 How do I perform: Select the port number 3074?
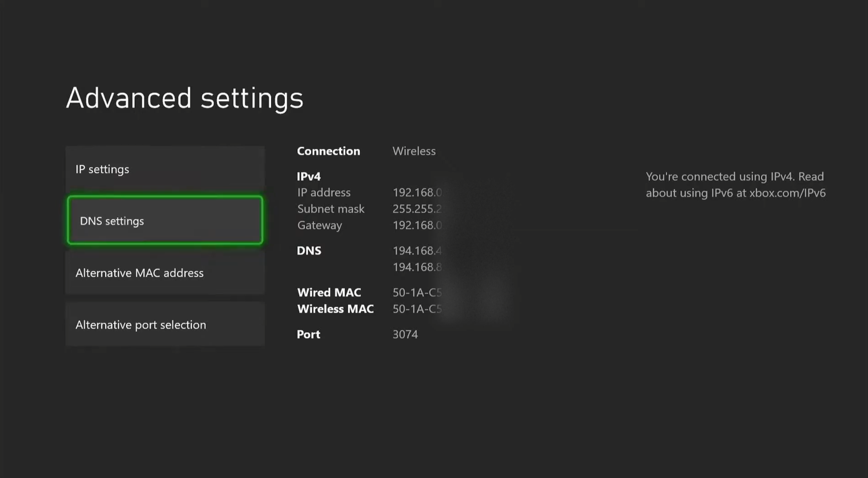click(x=405, y=334)
